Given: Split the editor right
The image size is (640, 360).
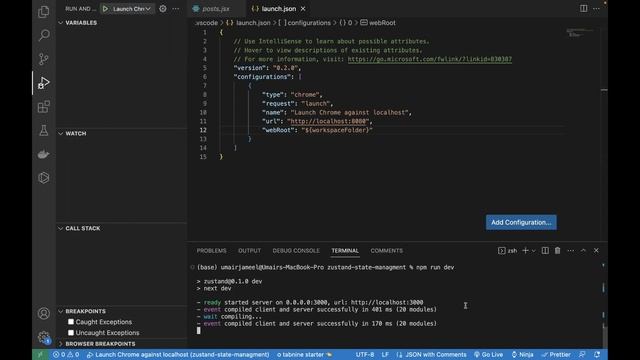Looking at the screenshot, I should pos(584,9).
